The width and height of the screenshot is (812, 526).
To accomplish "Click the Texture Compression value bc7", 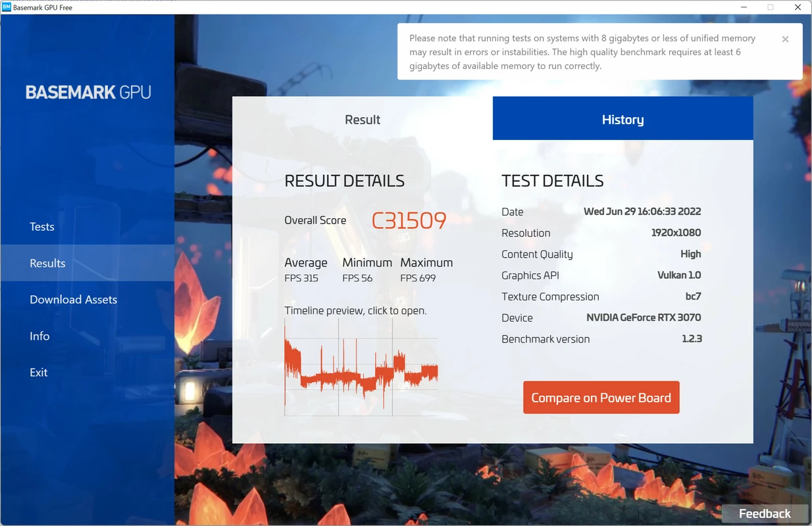I will (x=693, y=297).
